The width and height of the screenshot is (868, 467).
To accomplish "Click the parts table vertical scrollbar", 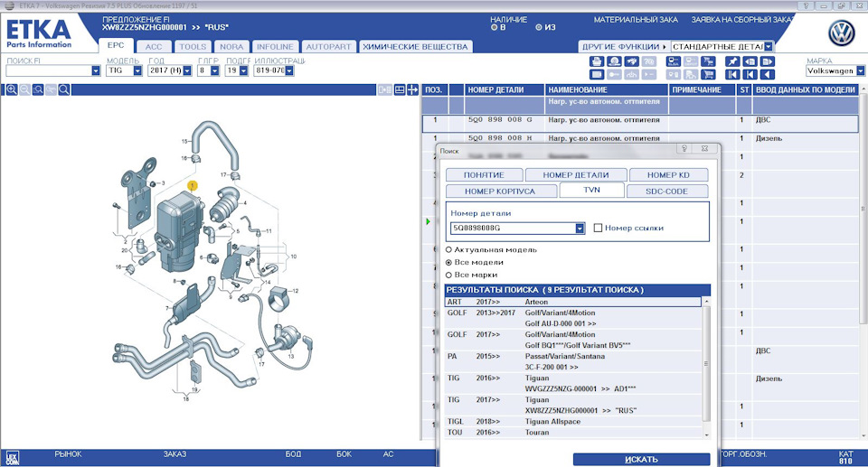I will point(863,210).
